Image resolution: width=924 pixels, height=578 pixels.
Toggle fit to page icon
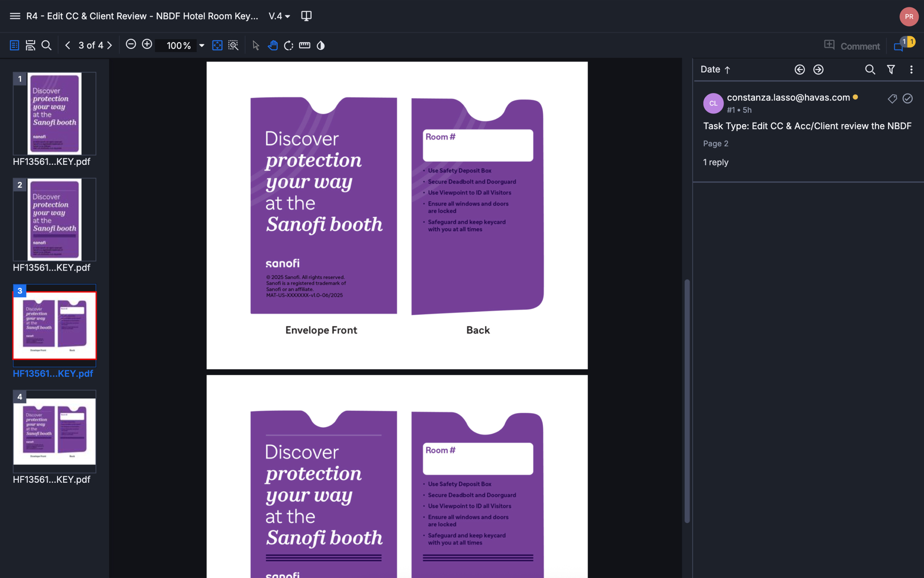point(217,46)
